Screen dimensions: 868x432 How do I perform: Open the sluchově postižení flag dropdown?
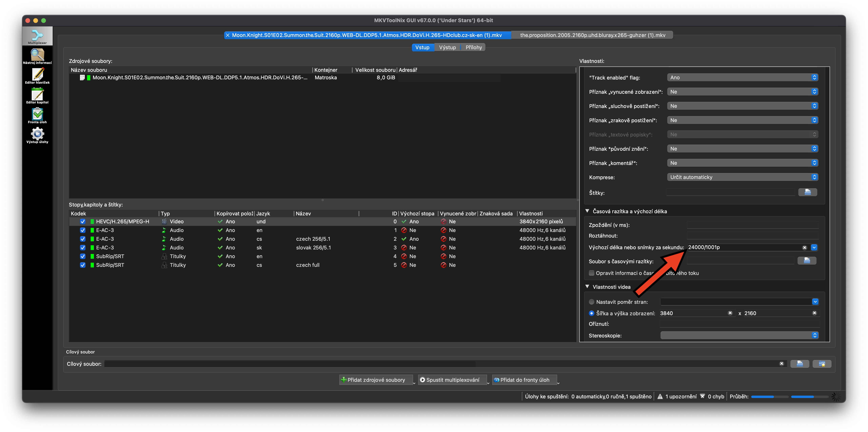point(743,106)
